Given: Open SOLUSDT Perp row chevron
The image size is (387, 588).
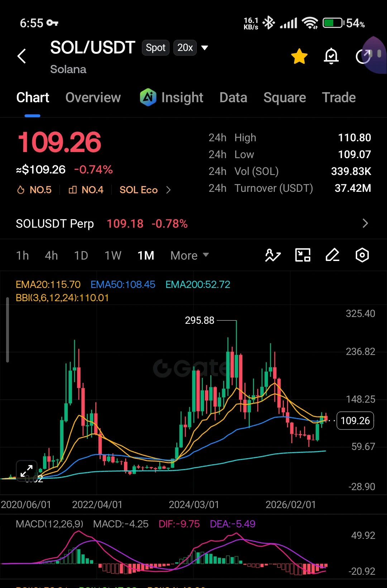Looking at the screenshot, I should point(365,223).
